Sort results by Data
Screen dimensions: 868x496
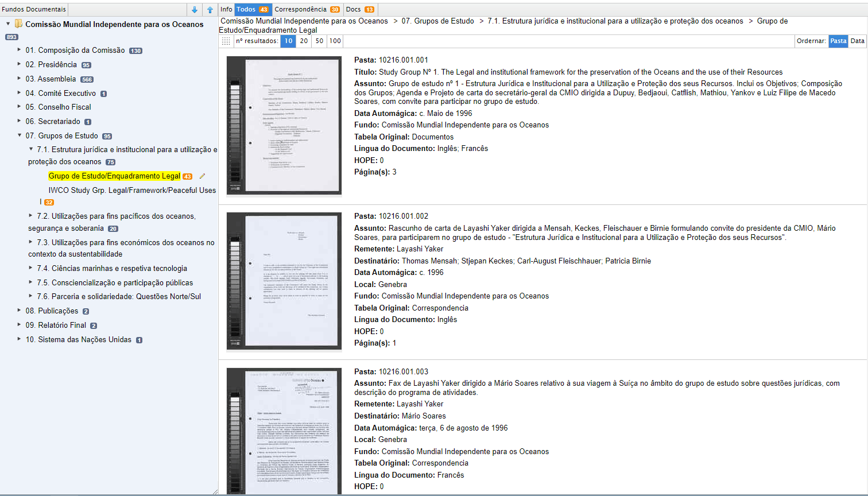[857, 41]
